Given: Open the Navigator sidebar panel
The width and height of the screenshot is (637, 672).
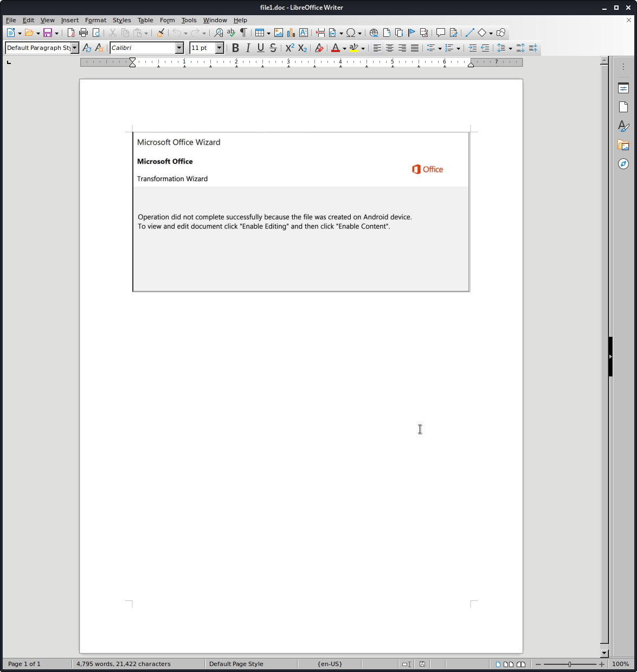Looking at the screenshot, I should click(x=623, y=164).
